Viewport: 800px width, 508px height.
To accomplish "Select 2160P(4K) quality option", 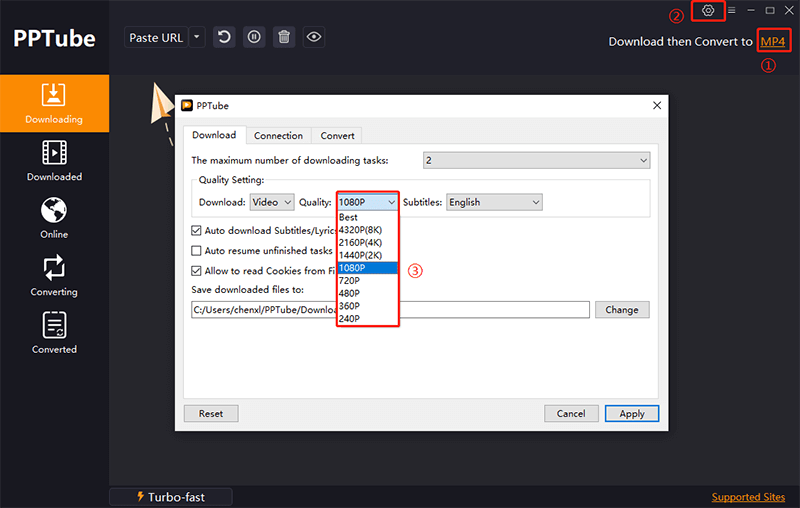I will pyautogui.click(x=367, y=243).
